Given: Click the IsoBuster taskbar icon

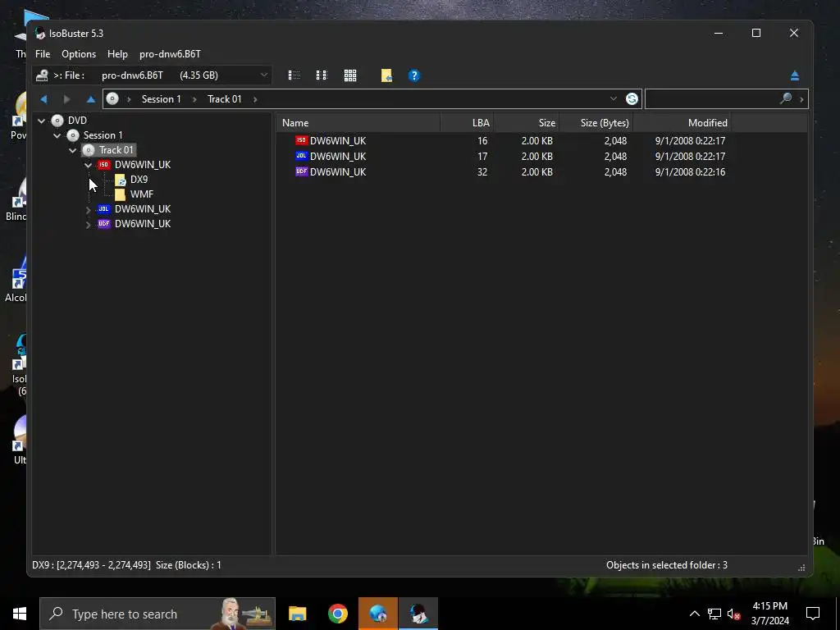Looking at the screenshot, I should point(418,614).
